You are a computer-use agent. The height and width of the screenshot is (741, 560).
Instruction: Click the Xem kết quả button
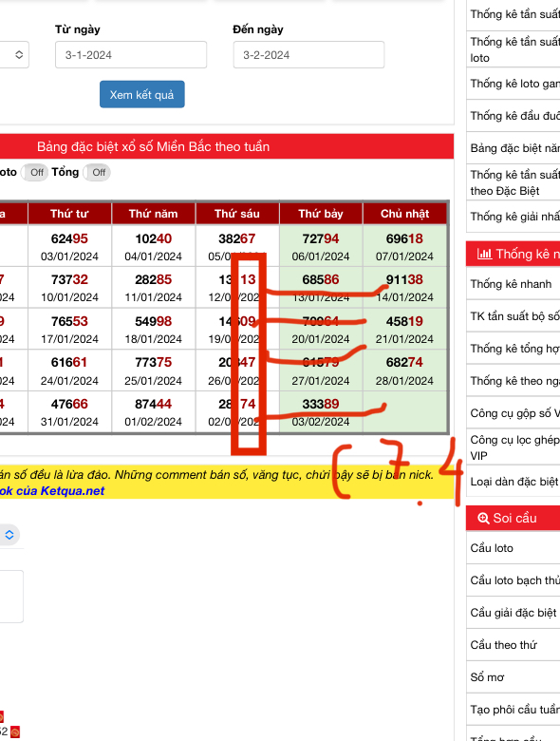pyautogui.click(x=142, y=94)
